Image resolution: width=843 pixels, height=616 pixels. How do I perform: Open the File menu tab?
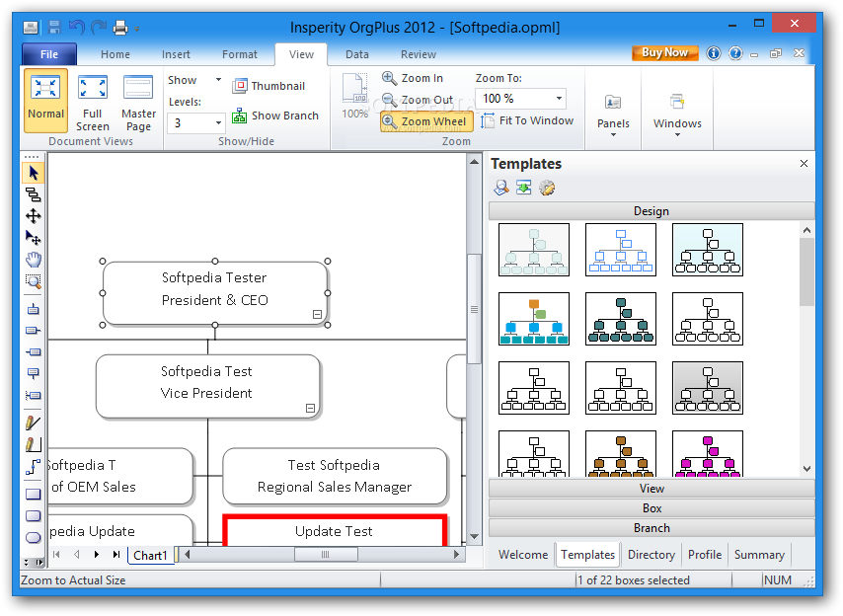[49, 54]
